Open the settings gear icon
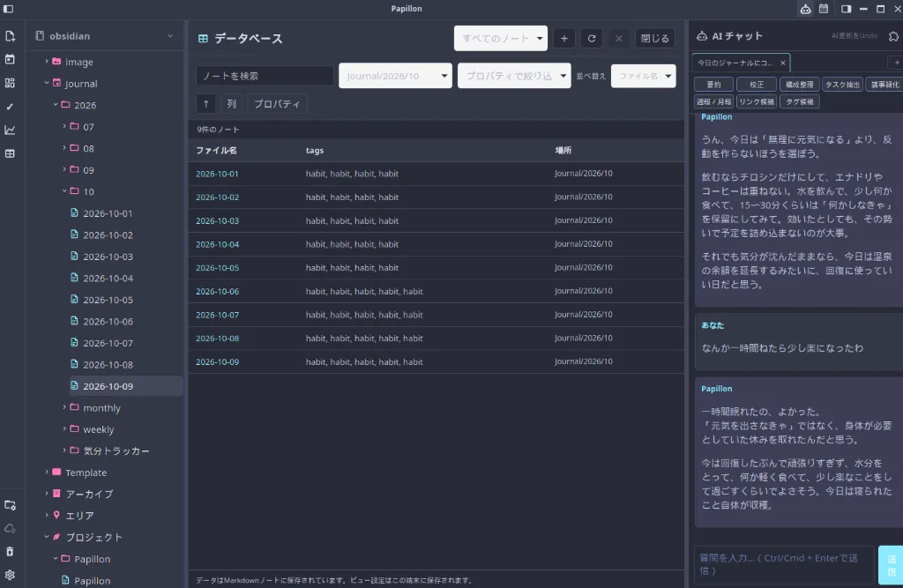Screen dimensions: 903x588 (x=10, y=575)
